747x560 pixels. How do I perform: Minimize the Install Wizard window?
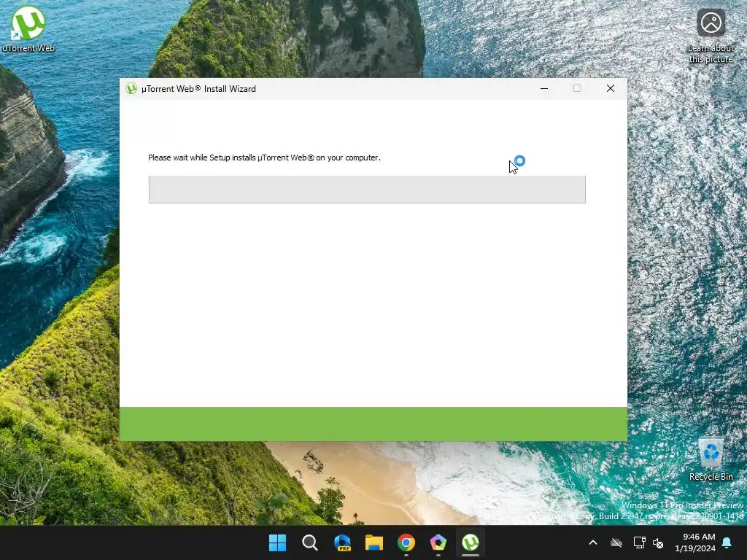[543, 88]
